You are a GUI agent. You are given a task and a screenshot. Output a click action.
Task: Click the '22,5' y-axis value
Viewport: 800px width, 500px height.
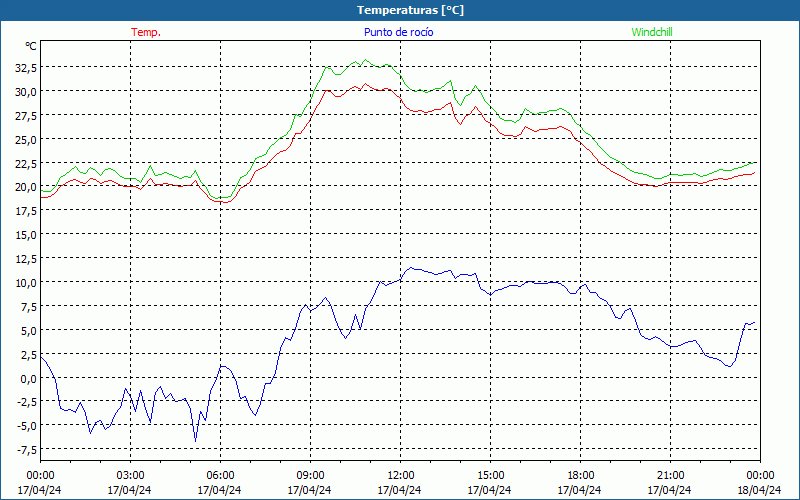pos(26,163)
